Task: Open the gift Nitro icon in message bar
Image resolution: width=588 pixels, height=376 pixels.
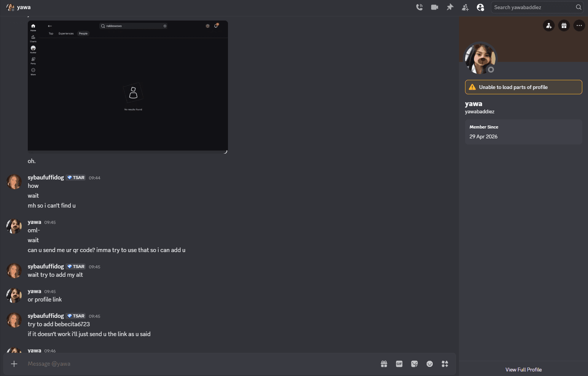Action: click(384, 364)
